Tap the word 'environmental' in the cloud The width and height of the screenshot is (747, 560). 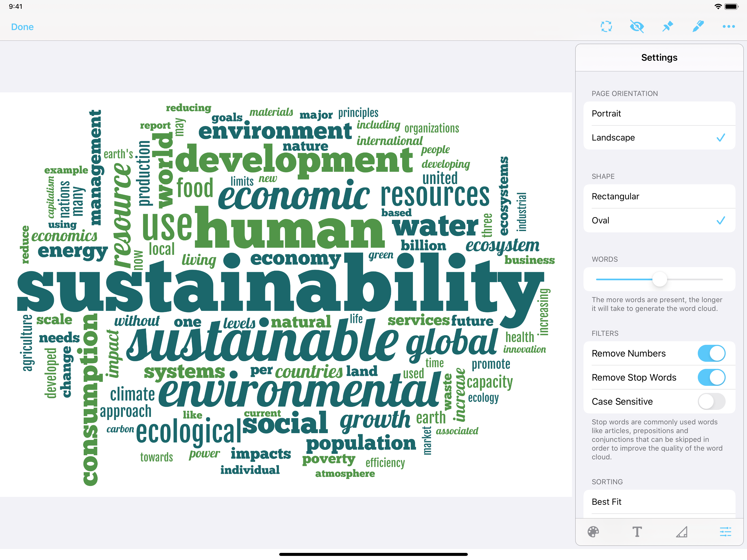[x=299, y=389]
